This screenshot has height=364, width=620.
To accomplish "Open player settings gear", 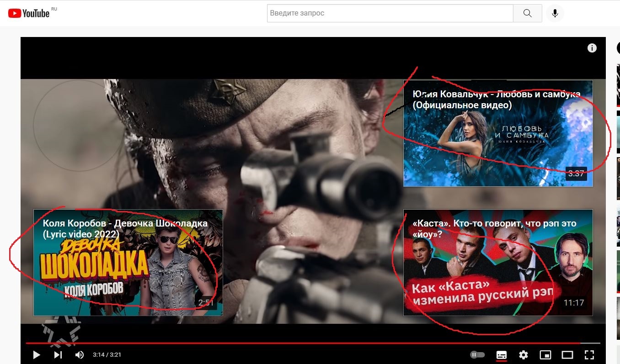I will pyautogui.click(x=524, y=355).
